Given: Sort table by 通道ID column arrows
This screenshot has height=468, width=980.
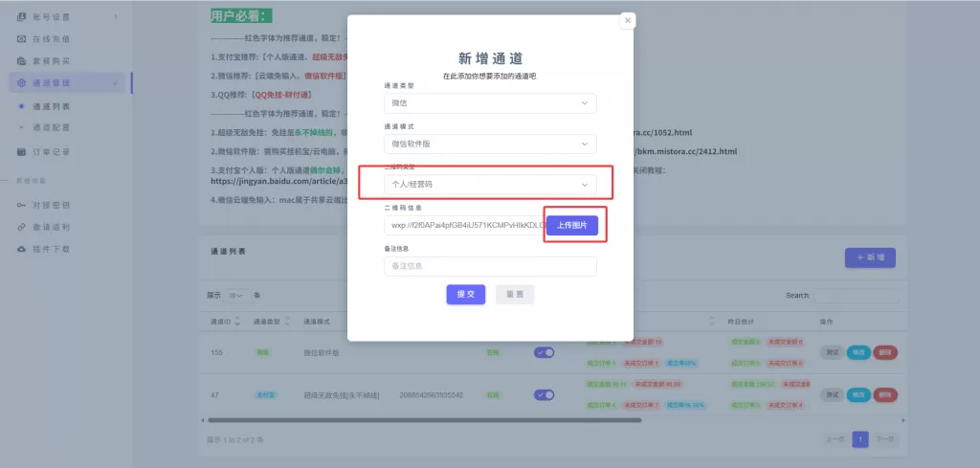Looking at the screenshot, I should [x=237, y=322].
